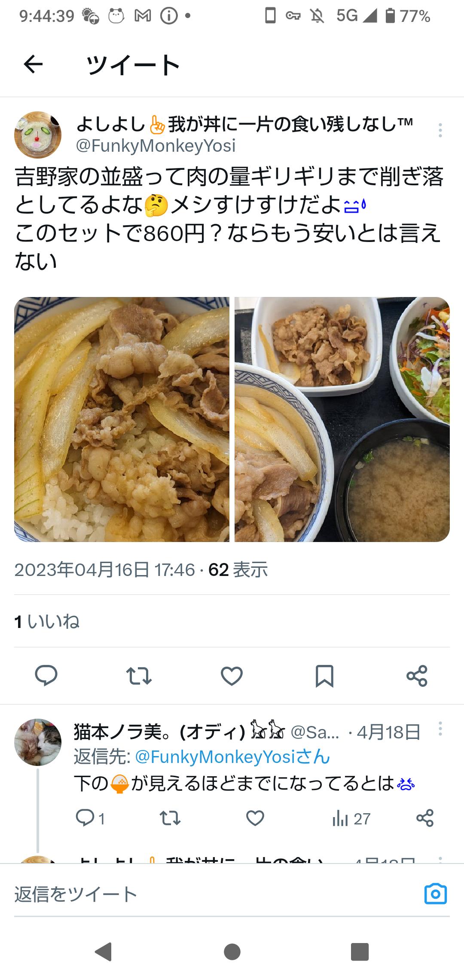464x980 pixels.
Task: Open the three-dot menu on 猫本ノラ美's reply
Action: pyautogui.click(x=440, y=729)
